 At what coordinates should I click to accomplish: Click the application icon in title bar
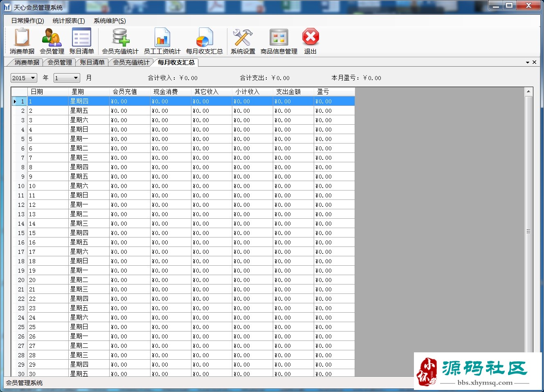click(x=7, y=7)
